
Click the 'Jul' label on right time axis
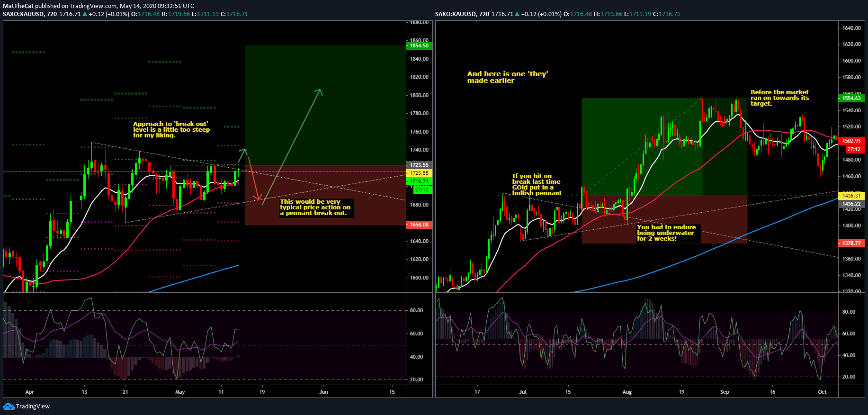coord(523,392)
